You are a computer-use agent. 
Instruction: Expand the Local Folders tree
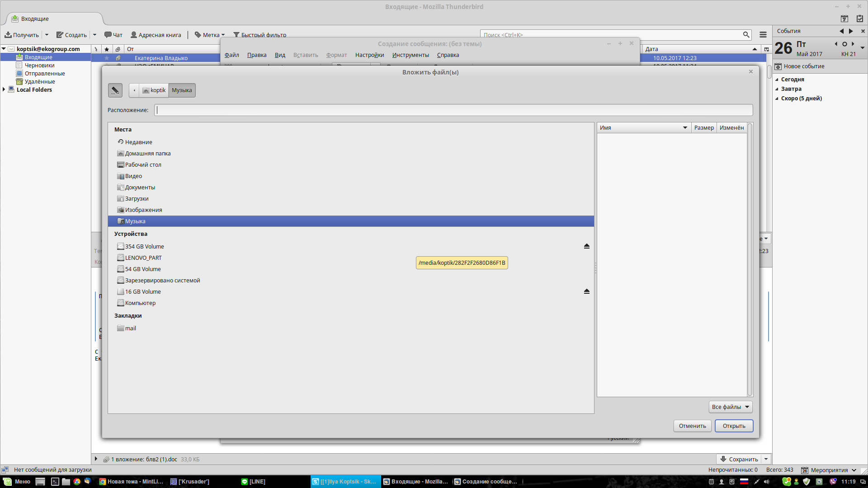click(x=4, y=89)
